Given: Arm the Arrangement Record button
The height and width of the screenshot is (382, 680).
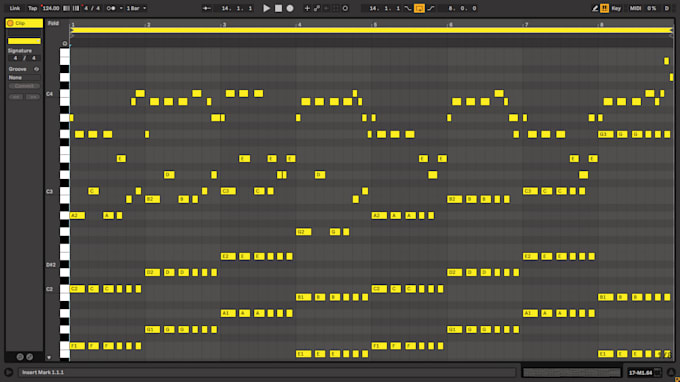Looking at the screenshot, I should [x=290, y=8].
